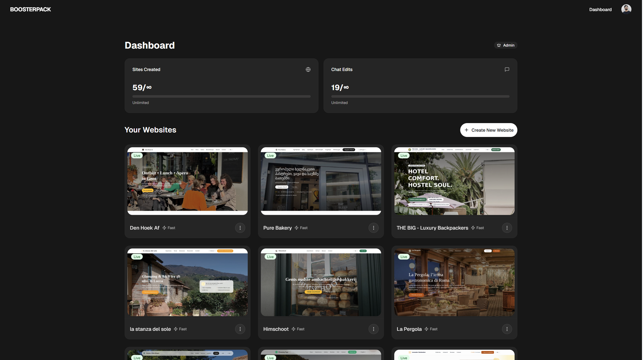This screenshot has height=360, width=644.
Task: Open options menu for la stanza del sole
Action: click(x=240, y=329)
